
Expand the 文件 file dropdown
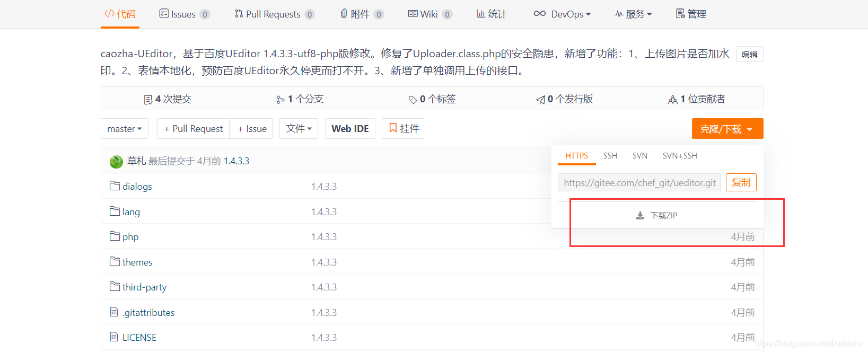[299, 129]
